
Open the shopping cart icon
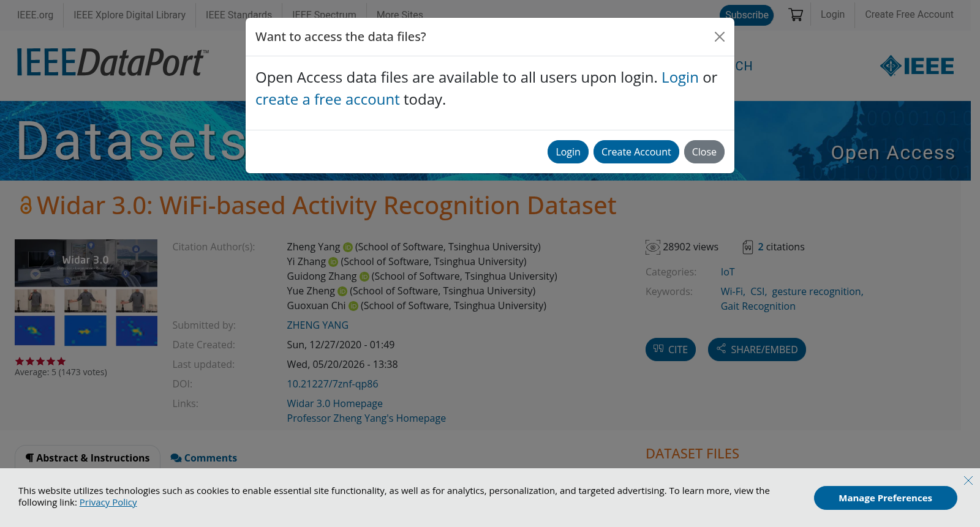pos(796,15)
